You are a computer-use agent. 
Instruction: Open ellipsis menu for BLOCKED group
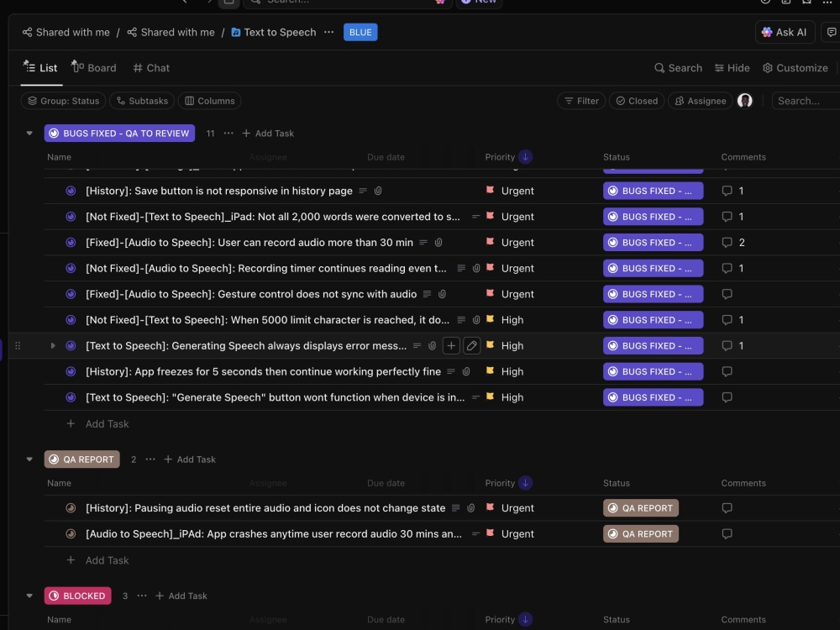point(142,596)
